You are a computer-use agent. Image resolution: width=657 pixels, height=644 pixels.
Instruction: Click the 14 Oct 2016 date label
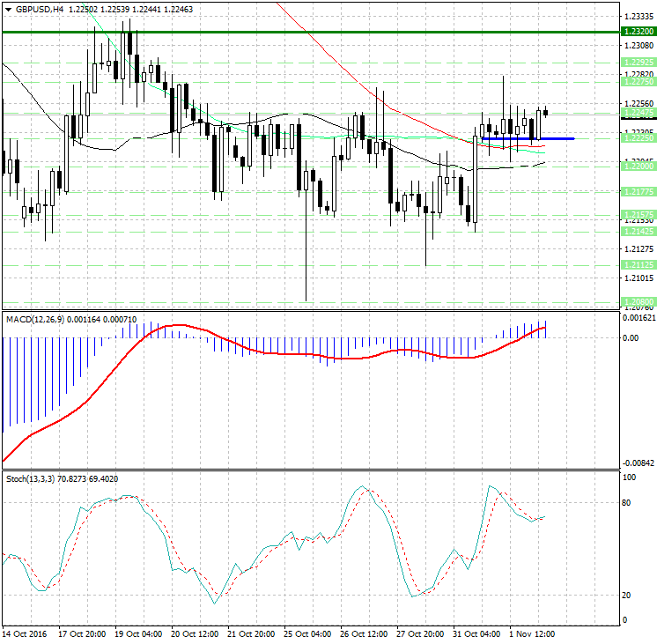pos(26,633)
